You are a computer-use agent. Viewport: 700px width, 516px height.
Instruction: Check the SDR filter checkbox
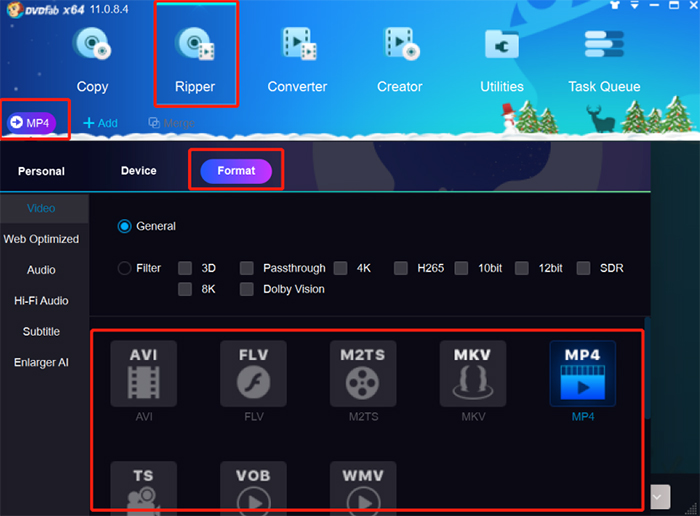click(x=583, y=268)
